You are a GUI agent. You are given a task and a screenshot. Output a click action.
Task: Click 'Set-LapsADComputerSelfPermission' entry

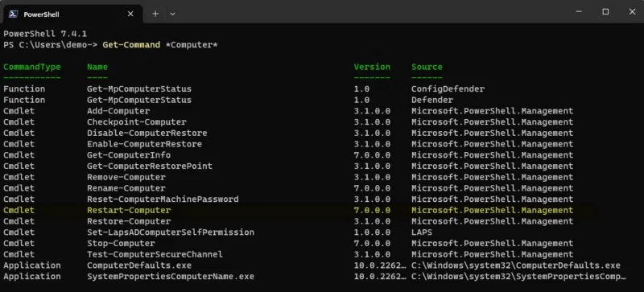[171, 232]
